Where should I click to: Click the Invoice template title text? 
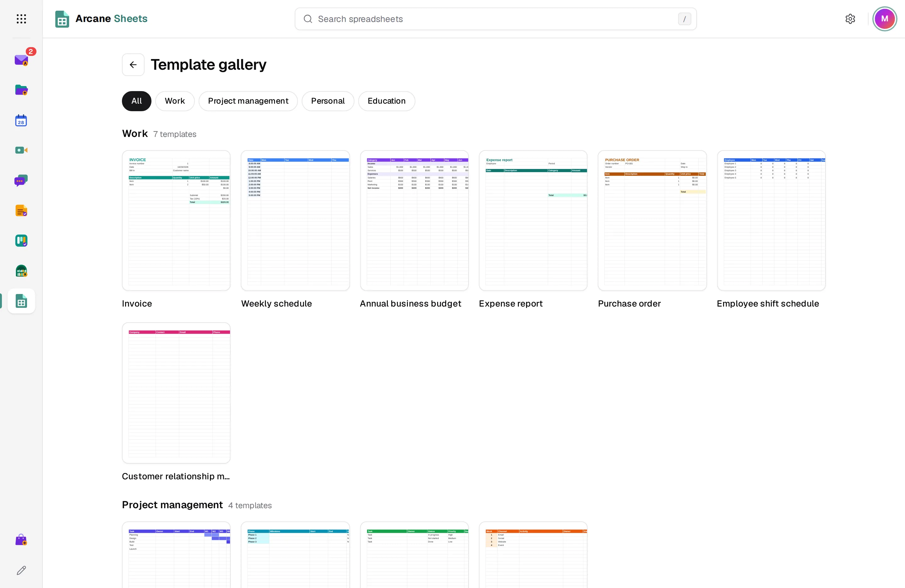(137, 303)
